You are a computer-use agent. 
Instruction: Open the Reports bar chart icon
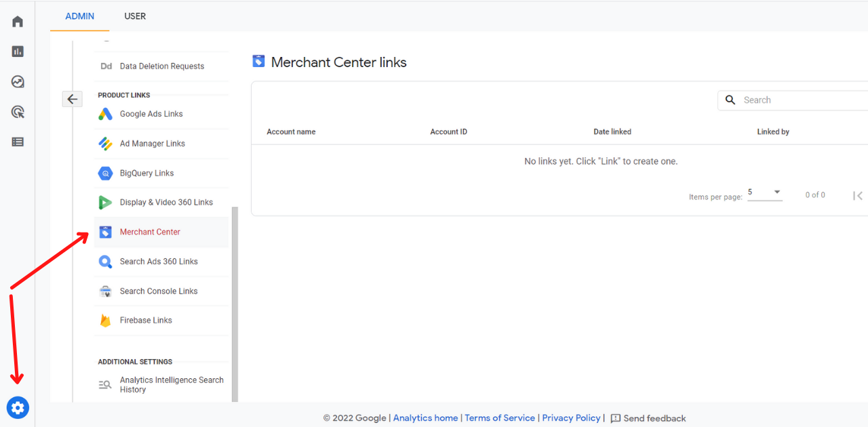tap(18, 52)
